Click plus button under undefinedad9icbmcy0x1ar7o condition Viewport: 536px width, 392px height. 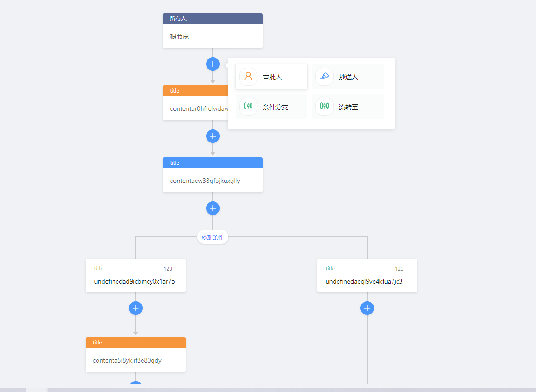point(136,308)
